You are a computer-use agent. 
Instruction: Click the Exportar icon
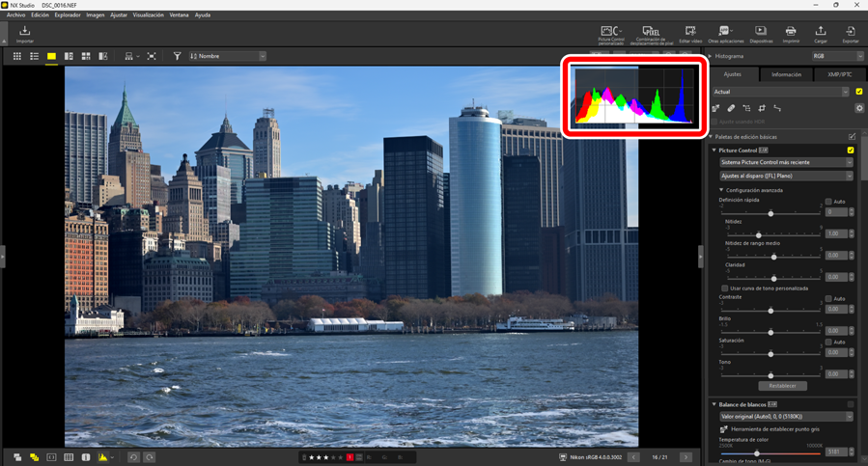click(x=850, y=34)
